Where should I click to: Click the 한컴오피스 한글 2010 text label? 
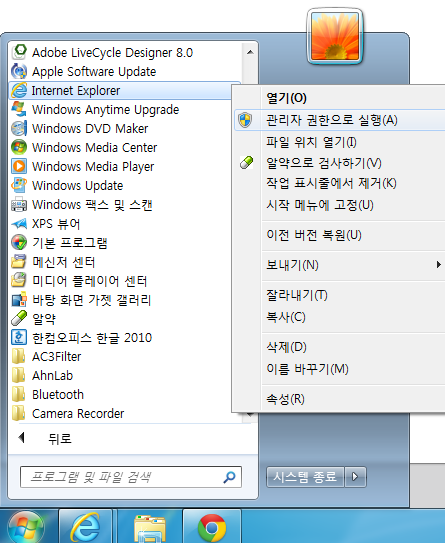[92, 338]
